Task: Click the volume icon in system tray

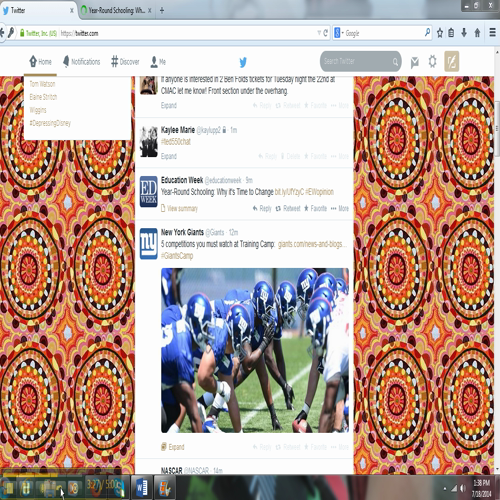Action: click(463, 489)
